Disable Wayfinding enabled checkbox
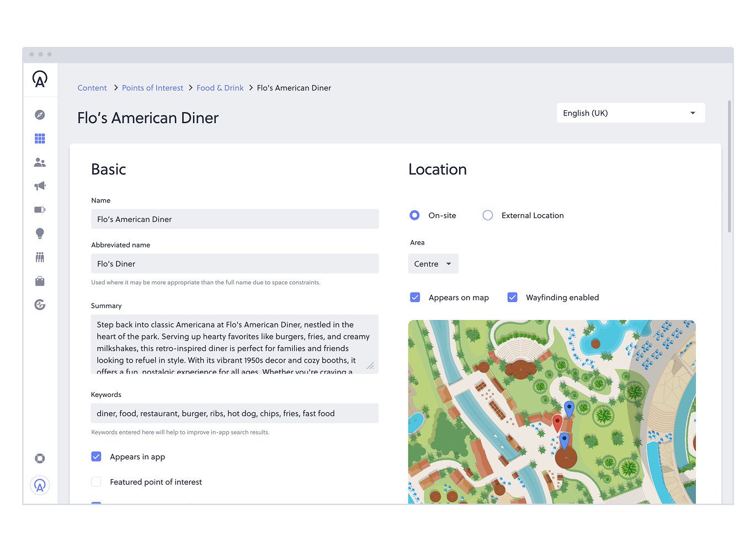756x552 pixels. (512, 297)
